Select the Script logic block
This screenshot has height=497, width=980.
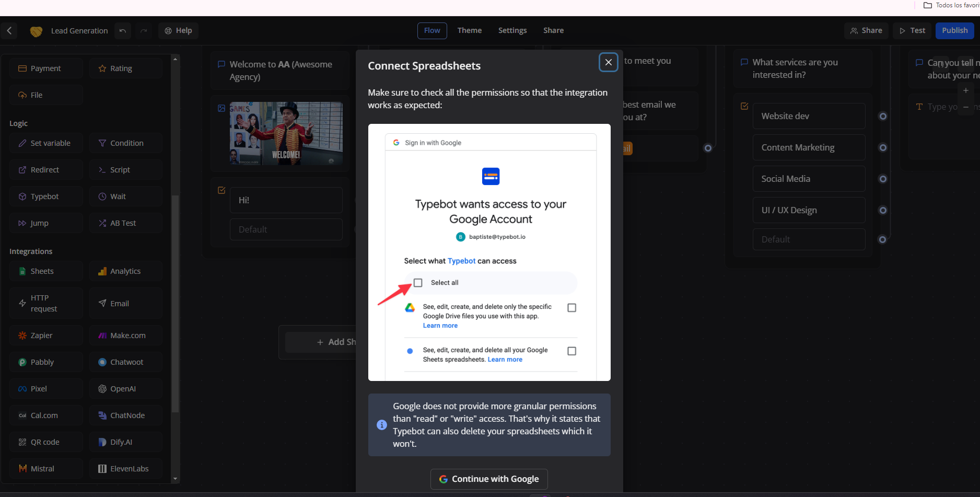click(125, 170)
